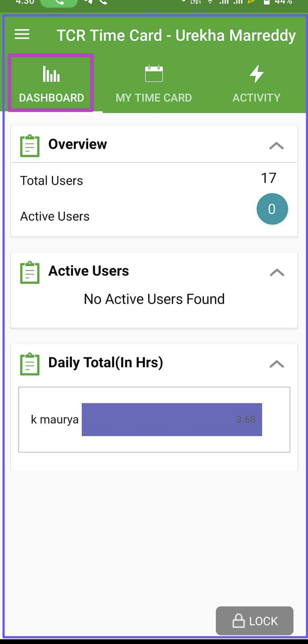Click the Overview clipboard icon
Viewport: 308px width, 644px height.
pos(30,146)
